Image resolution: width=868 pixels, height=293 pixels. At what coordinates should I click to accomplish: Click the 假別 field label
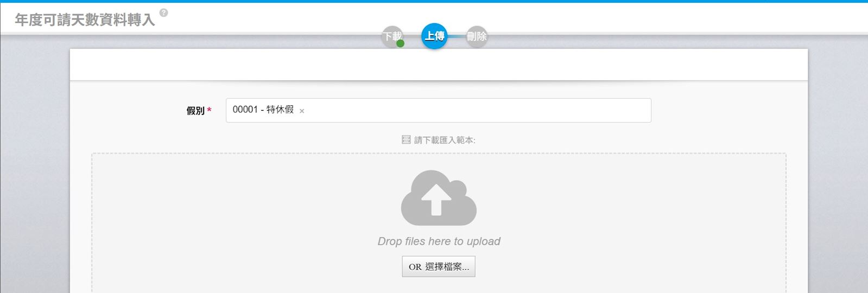(195, 111)
